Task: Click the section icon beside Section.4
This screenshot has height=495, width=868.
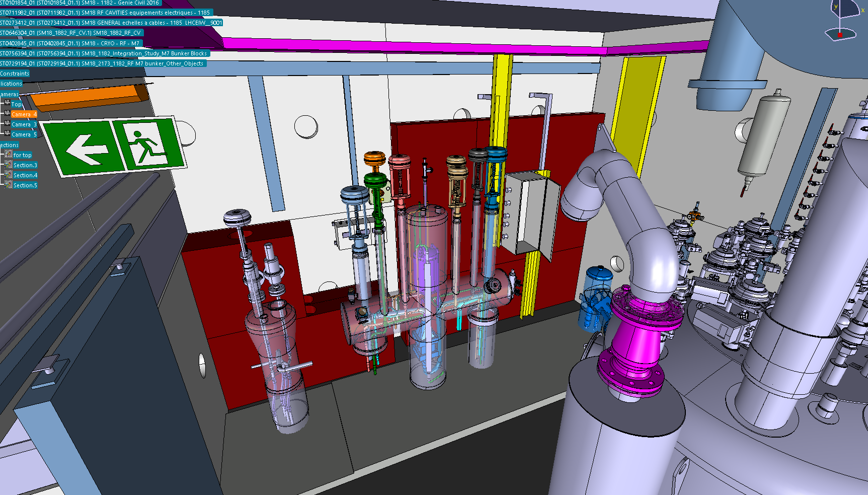Action: tap(9, 175)
